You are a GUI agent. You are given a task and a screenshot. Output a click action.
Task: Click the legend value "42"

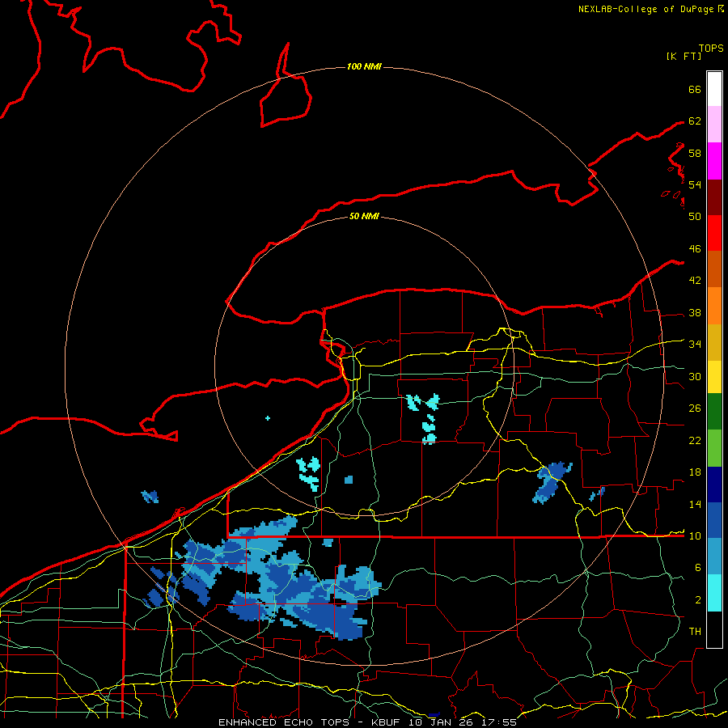[695, 281]
